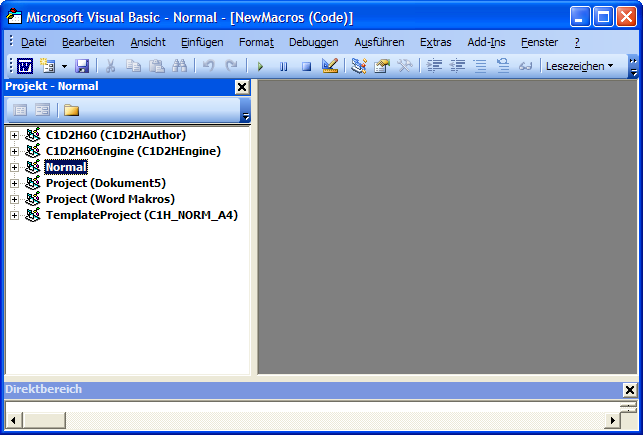Screen dimensions: 643x435
Task: Select Project (Dokument5) in tree
Action: click(x=105, y=183)
